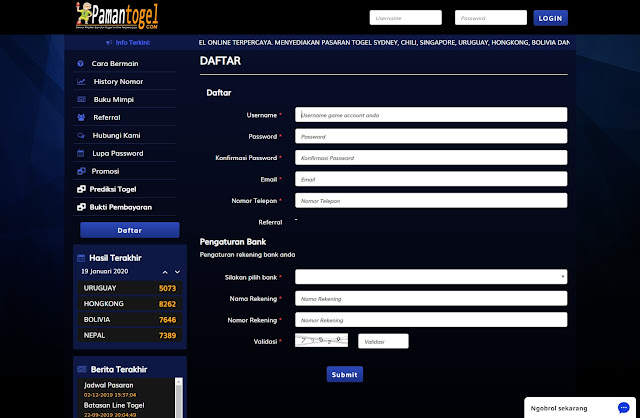640x418 pixels.
Task: Focus the header Password field
Action: (491, 18)
